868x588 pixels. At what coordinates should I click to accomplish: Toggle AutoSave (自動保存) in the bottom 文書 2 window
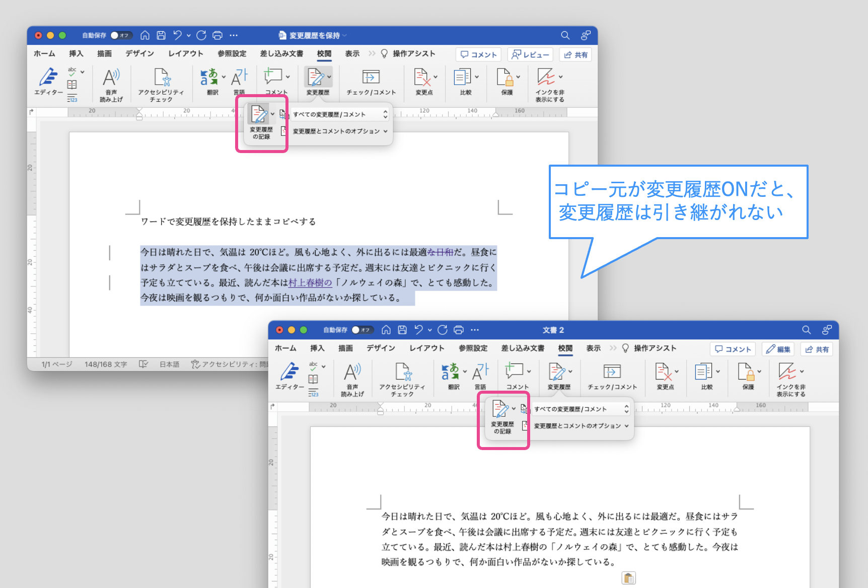click(x=361, y=330)
